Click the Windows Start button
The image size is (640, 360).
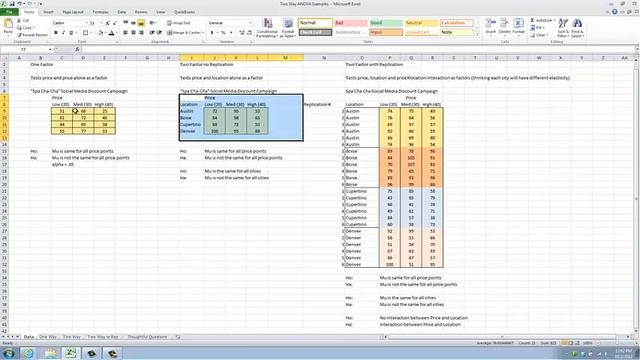point(9,353)
